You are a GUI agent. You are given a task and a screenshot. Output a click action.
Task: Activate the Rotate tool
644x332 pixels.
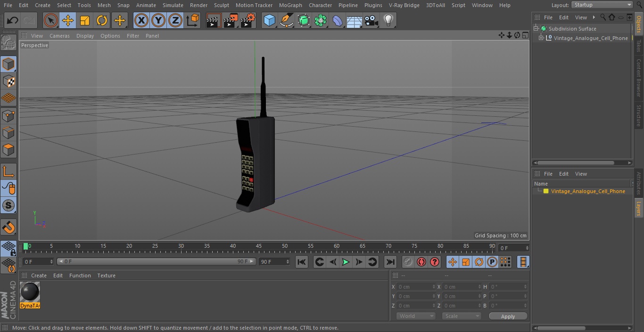coord(102,20)
